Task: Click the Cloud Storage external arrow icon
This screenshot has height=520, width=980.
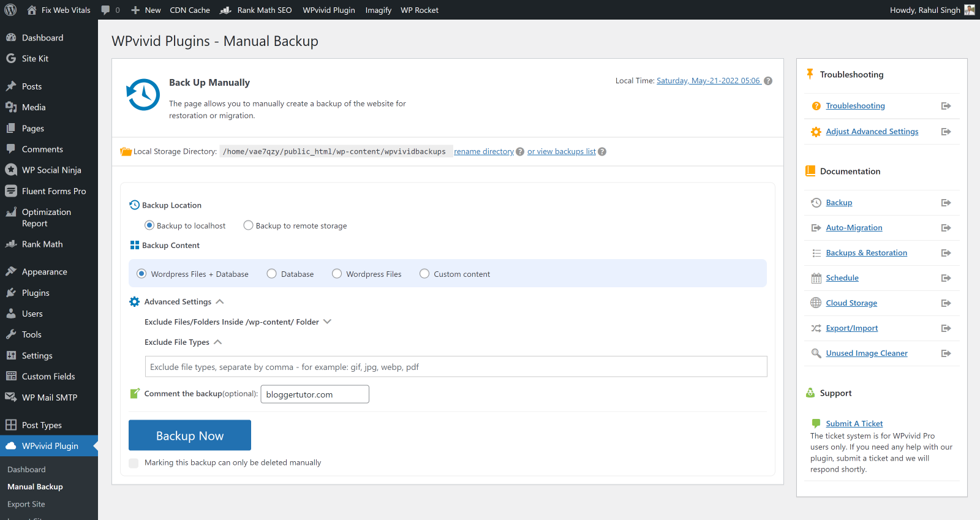Action: tap(946, 303)
